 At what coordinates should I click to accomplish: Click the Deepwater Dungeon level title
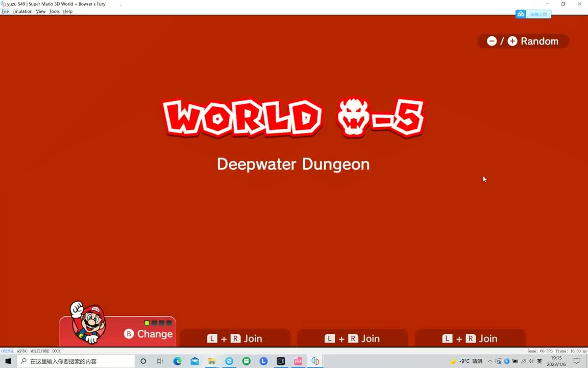[293, 165]
